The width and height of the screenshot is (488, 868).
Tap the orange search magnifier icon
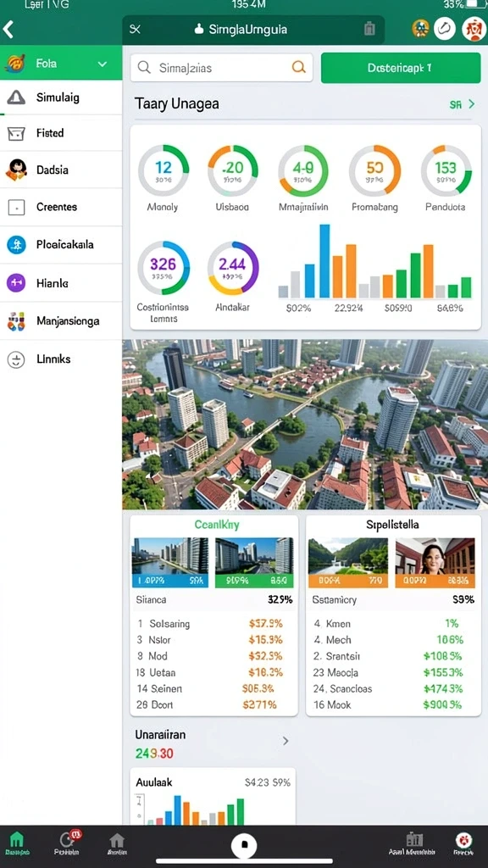click(x=298, y=68)
